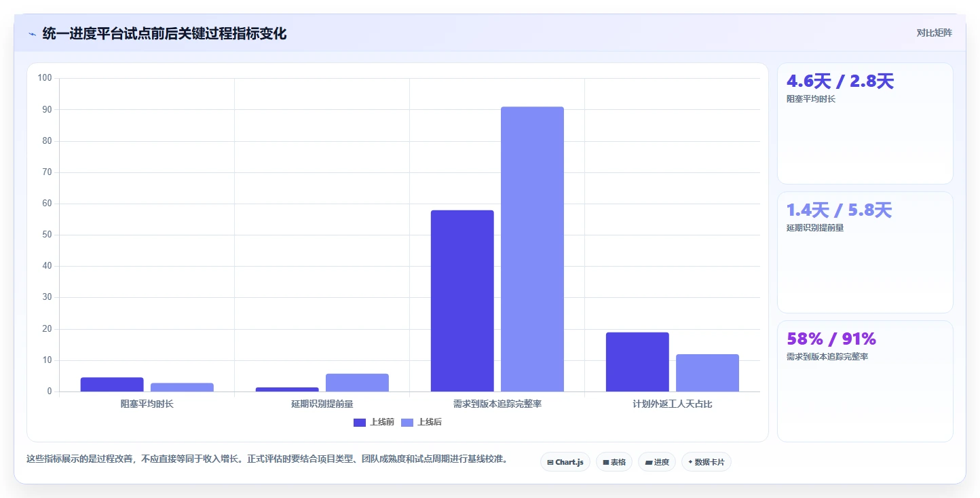Click the lightning icon beside the chart title
The width and height of the screenshot is (980, 498).
point(32,34)
